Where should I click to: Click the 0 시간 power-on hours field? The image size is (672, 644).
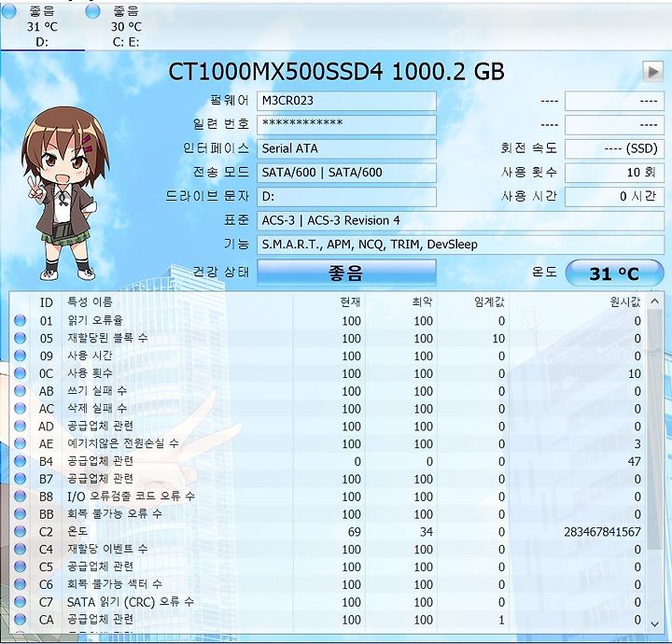tap(614, 197)
